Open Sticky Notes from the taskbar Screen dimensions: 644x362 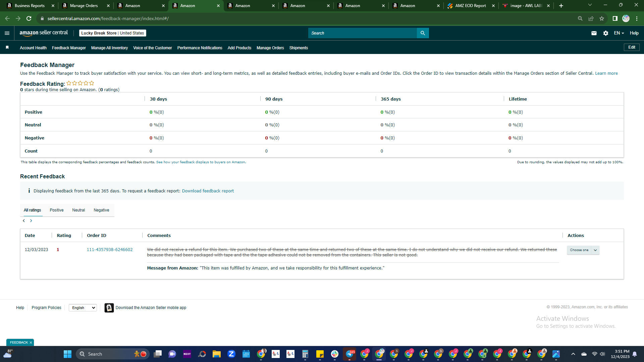[x=320, y=354]
